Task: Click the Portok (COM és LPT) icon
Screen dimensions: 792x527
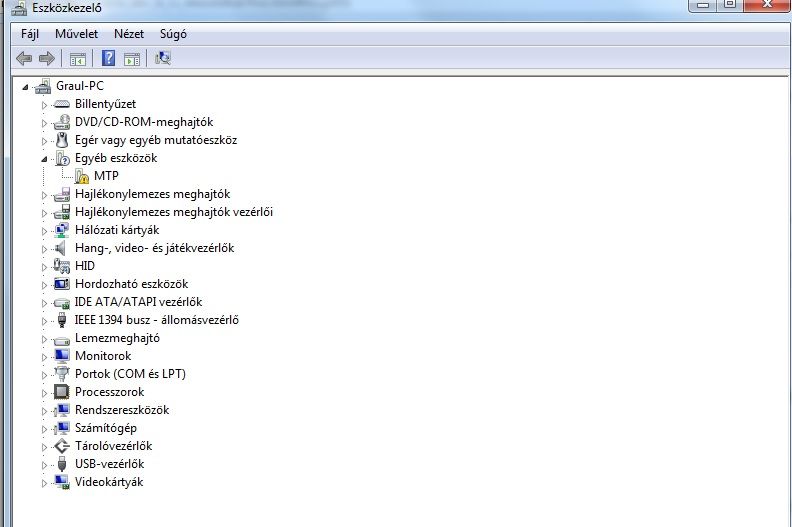Action: (x=62, y=374)
